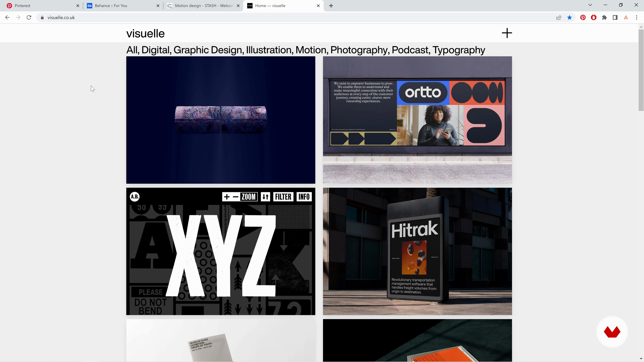Open a new browser tab

tap(331, 6)
